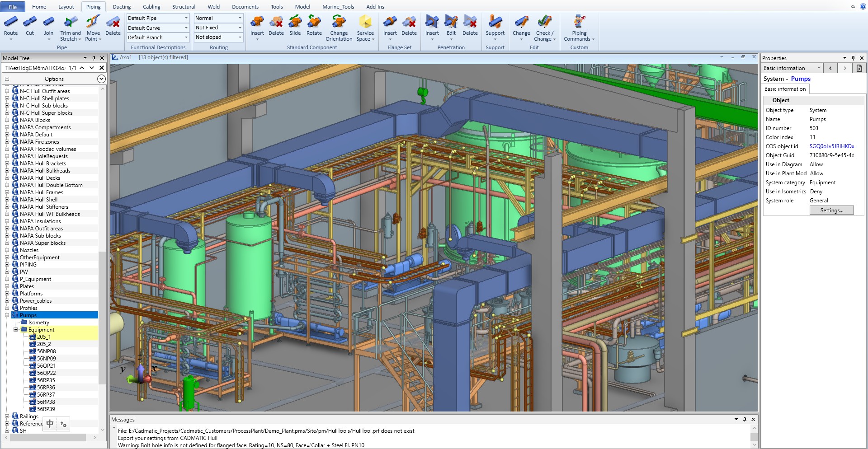
Task: Open the Normal routing dropdown
Action: tap(240, 18)
